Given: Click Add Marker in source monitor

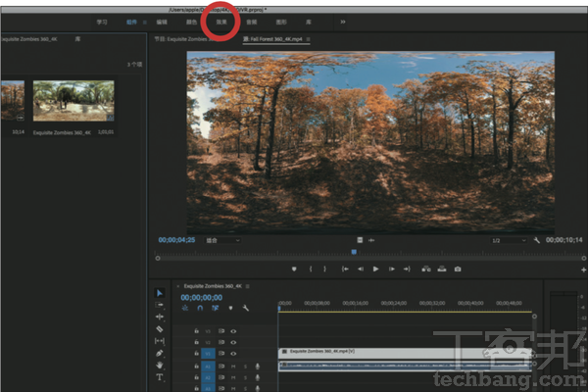Looking at the screenshot, I should point(294,269).
